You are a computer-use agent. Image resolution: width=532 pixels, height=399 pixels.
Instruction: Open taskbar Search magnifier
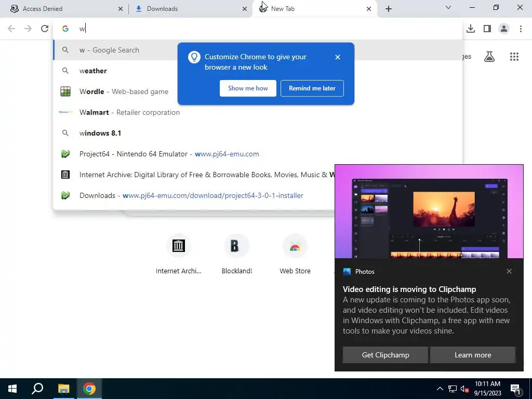37,389
